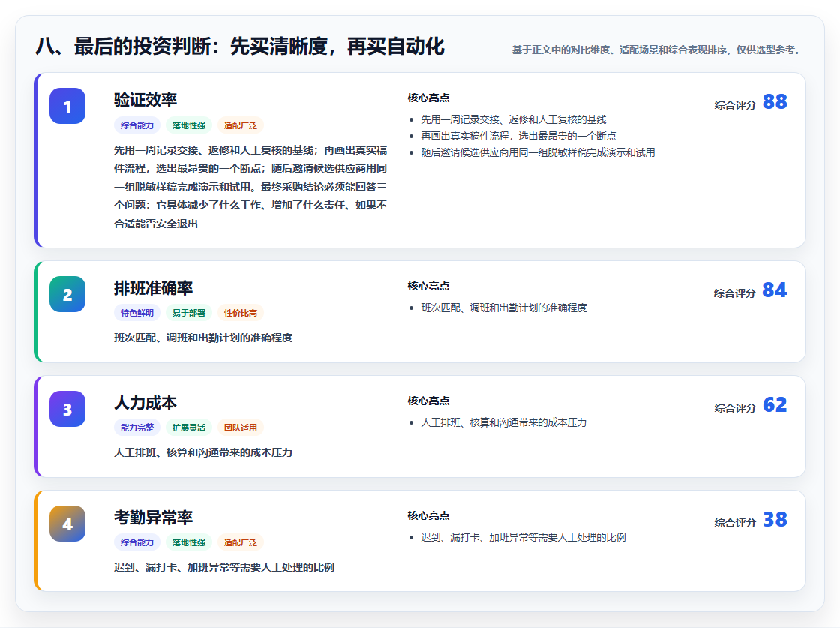Viewport: 840px width, 628px height.
Task: Select the 落地性强 tag under 验证效率
Action: (x=188, y=125)
